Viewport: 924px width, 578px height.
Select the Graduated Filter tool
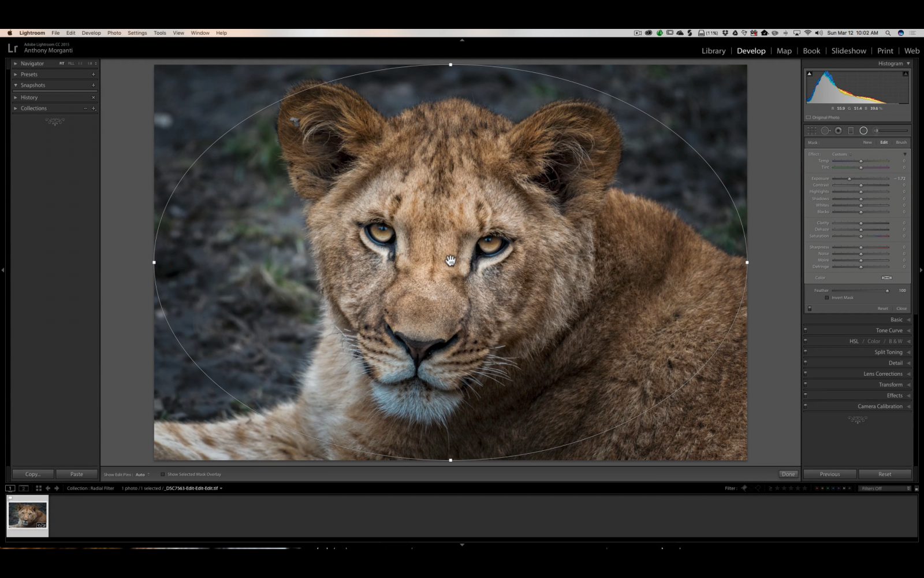point(851,131)
